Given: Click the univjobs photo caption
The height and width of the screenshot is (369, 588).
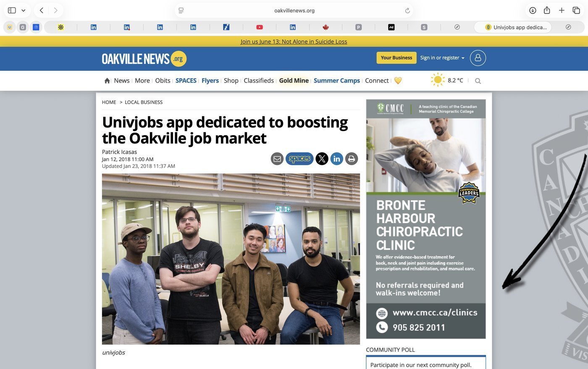Looking at the screenshot, I should click(113, 353).
